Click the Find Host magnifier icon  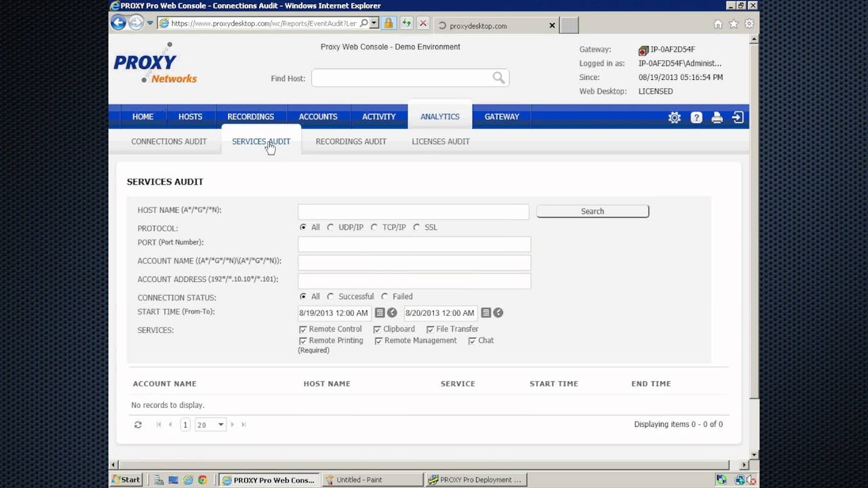coord(498,78)
